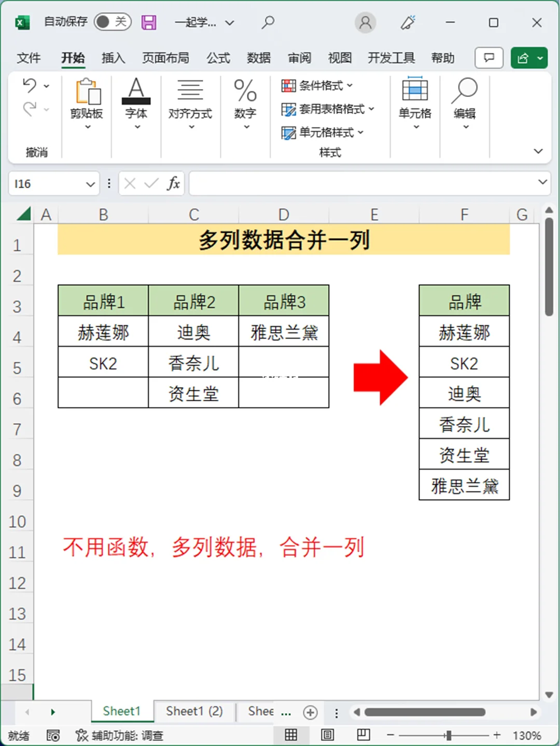
Task: Open the 编辑 editing group
Action: click(465, 104)
